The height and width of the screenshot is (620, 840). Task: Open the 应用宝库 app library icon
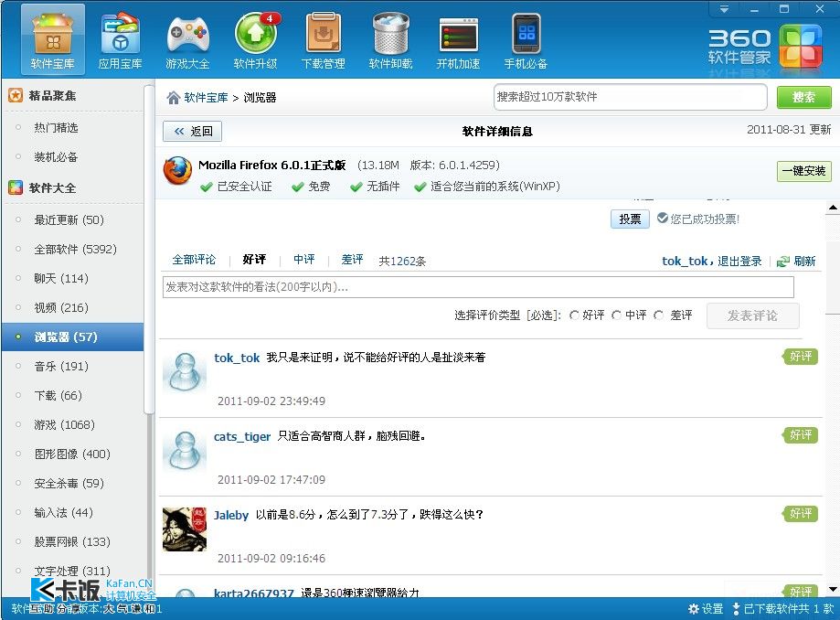coord(120,39)
